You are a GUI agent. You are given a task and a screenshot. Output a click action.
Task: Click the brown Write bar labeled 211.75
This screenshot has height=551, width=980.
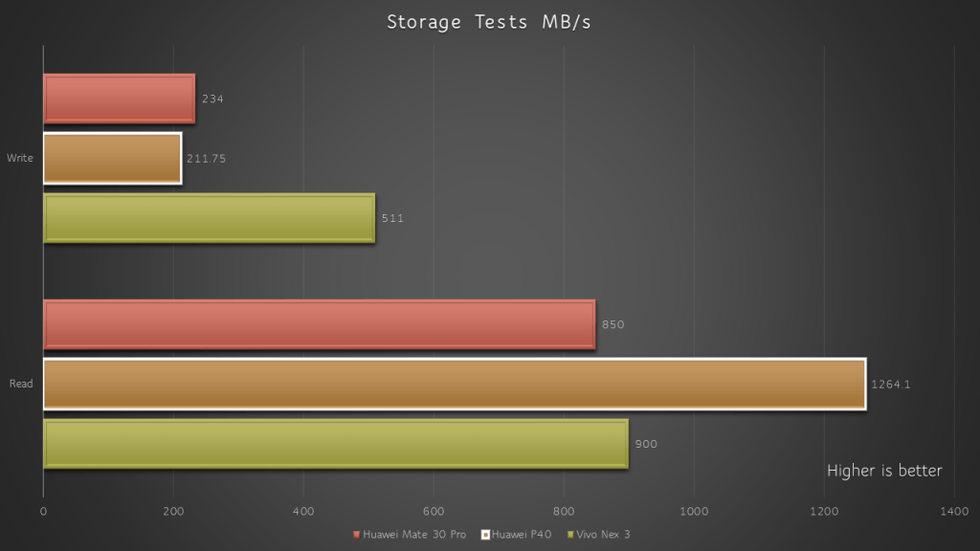[x=113, y=159]
